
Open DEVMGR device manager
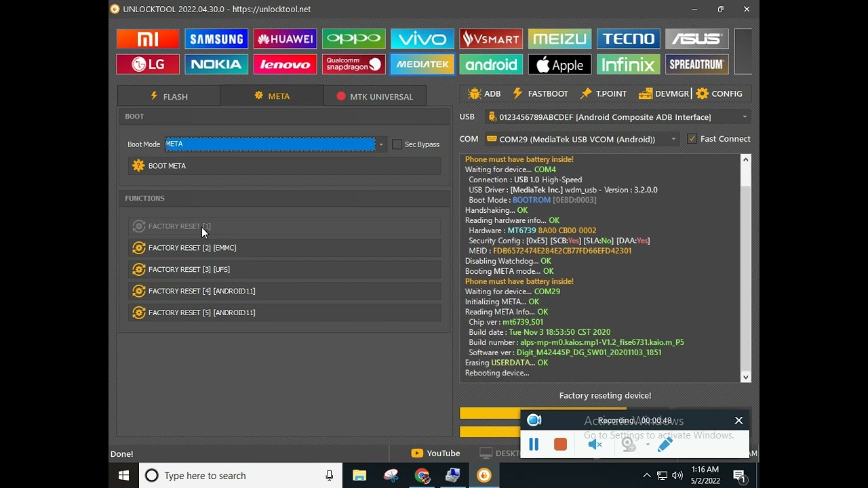664,94
